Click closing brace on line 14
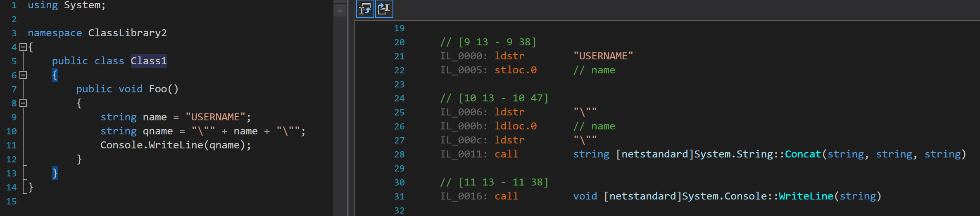 (x=31, y=187)
